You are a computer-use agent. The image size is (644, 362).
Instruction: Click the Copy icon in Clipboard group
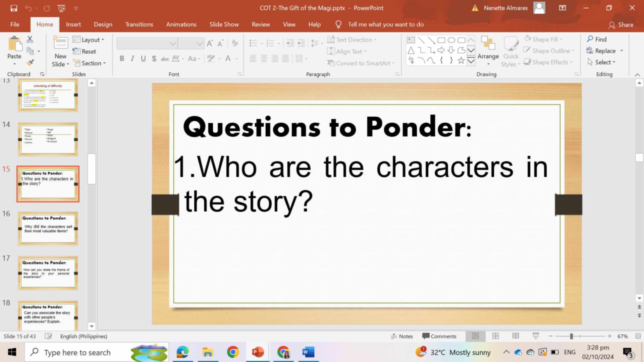tap(30, 51)
